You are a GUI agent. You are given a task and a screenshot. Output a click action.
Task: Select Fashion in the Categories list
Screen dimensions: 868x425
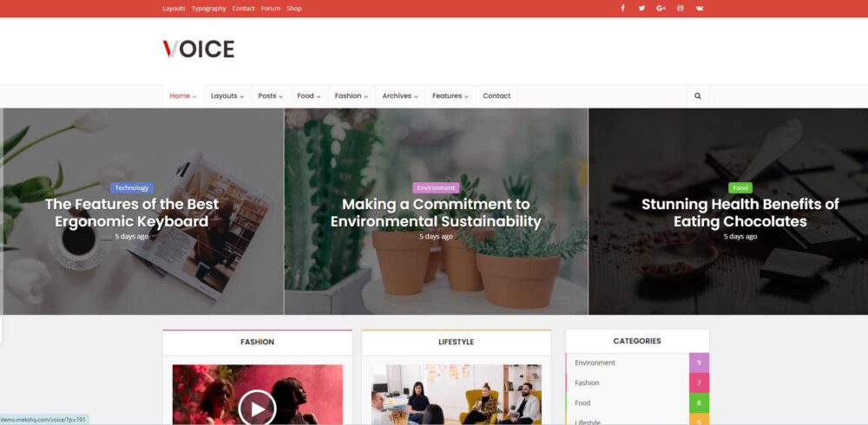587,382
